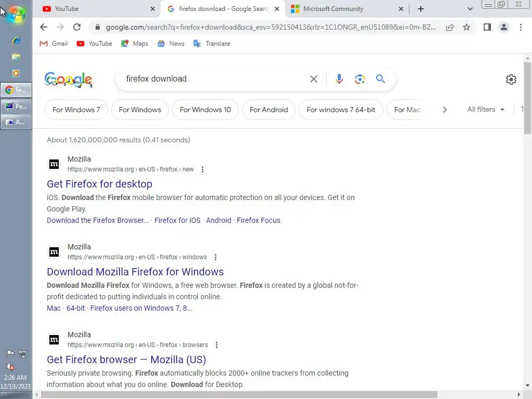Open the YouTube bookmark

pyautogui.click(x=94, y=44)
